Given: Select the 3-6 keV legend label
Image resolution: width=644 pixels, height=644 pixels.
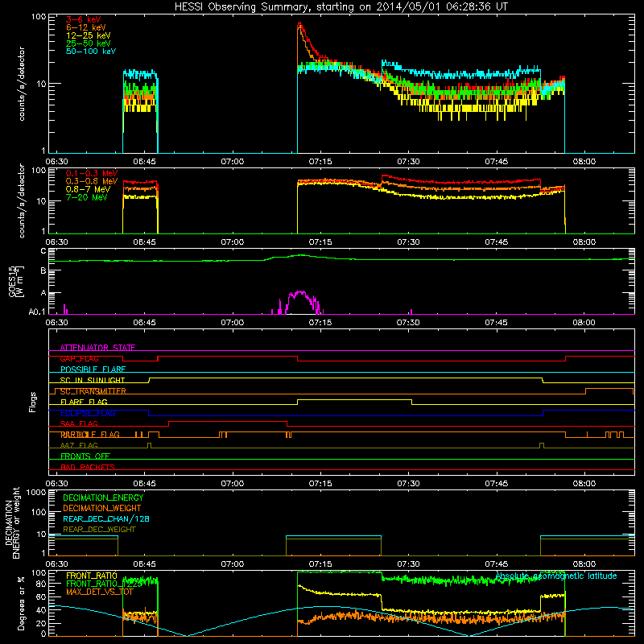Looking at the screenshot, I should (84, 19).
